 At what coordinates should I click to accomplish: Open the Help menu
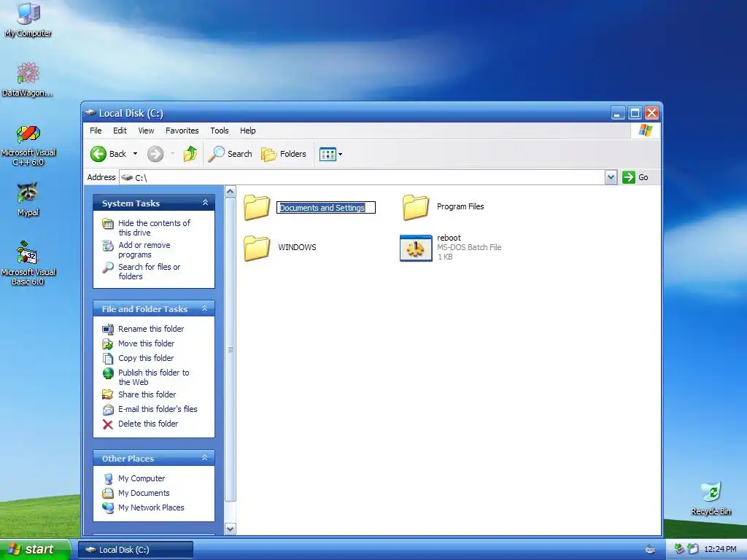248,131
